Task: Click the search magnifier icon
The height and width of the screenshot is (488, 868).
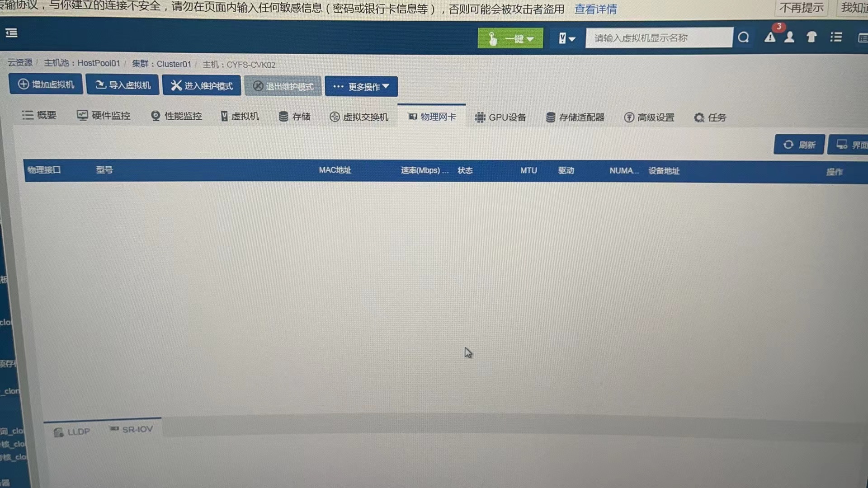Action: 743,38
